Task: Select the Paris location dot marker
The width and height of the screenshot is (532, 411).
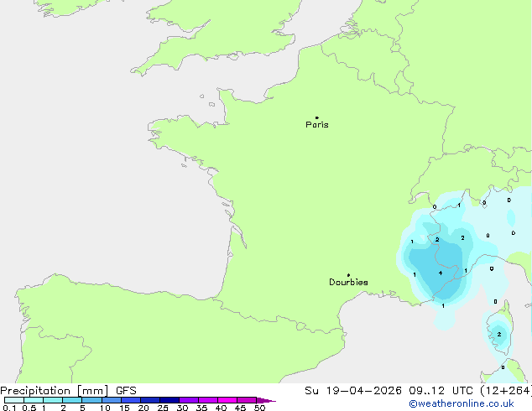Action: point(317,117)
